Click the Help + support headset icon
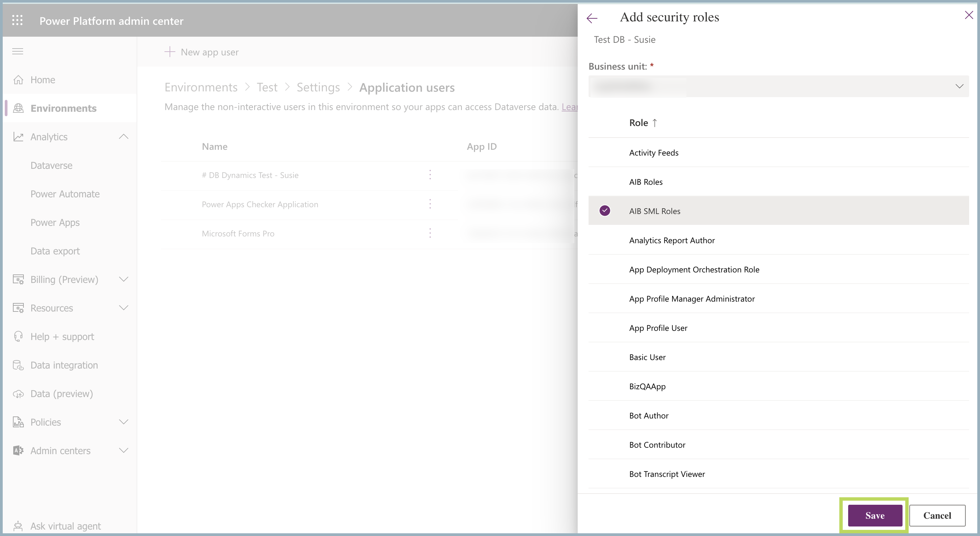980x536 pixels. (x=18, y=336)
